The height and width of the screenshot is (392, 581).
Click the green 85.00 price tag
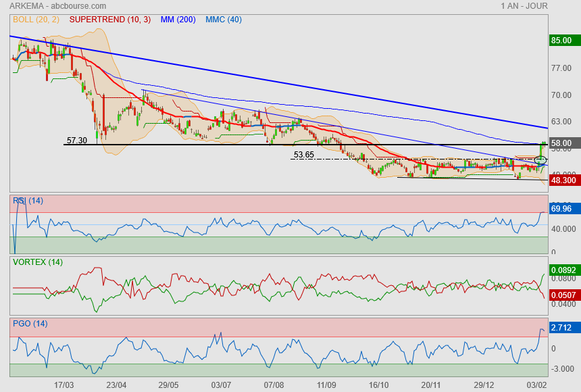pyautogui.click(x=561, y=41)
